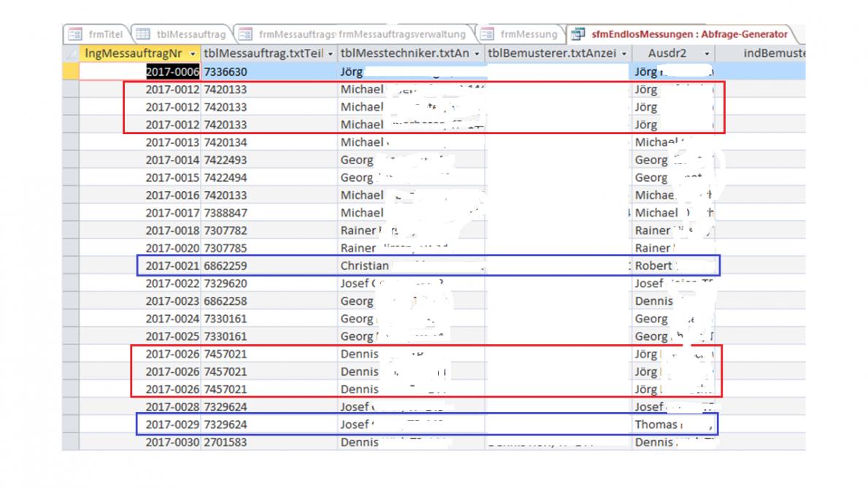Viewport: 868px width, 488px height.
Task: Click the cell 2017-0017
Action: pyautogui.click(x=140, y=213)
